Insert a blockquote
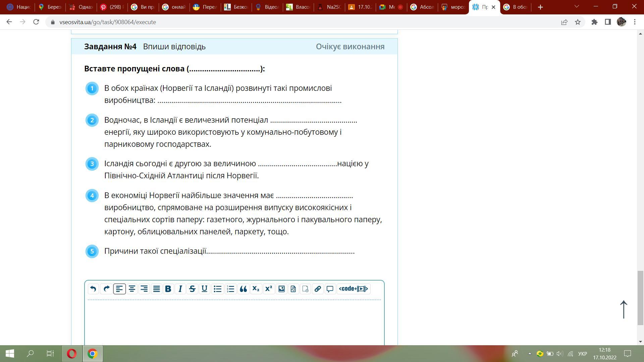The height and width of the screenshot is (362, 644). tap(243, 289)
